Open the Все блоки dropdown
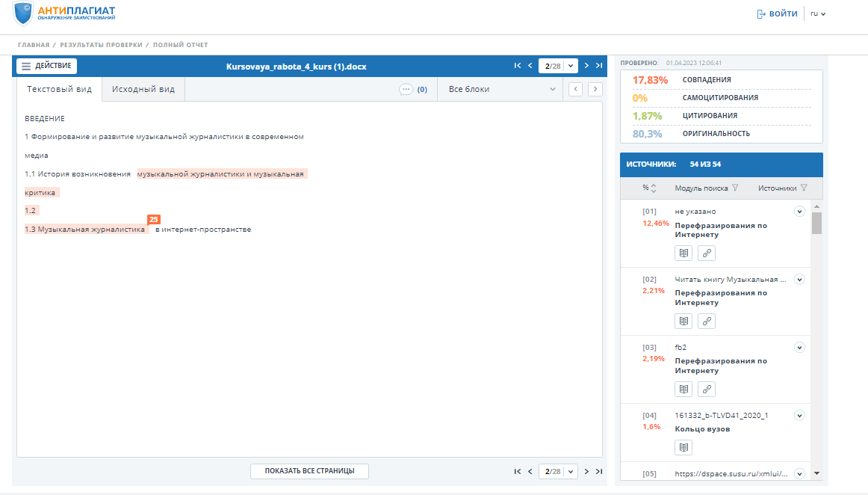Viewport: 868px width, 495px height. tap(501, 89)
